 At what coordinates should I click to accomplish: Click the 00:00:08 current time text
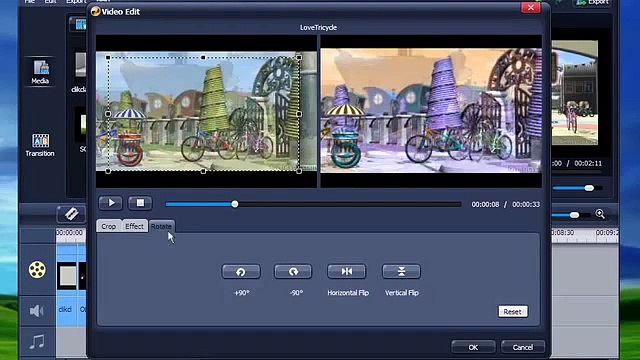pos(485,204)
